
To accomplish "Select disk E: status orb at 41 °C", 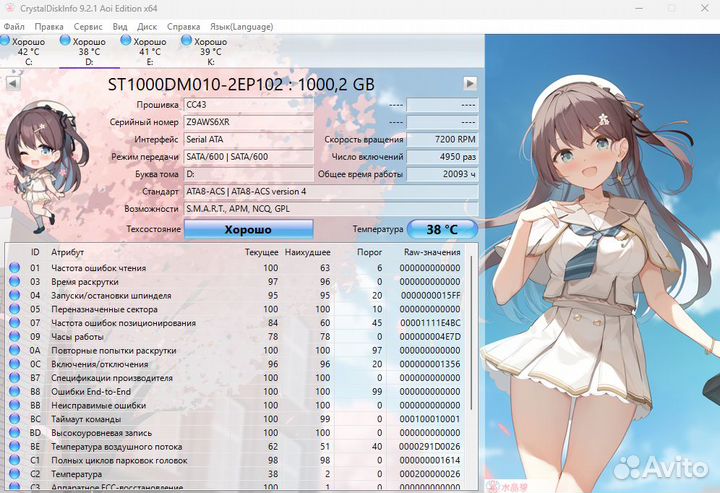I will coord(125,40).
